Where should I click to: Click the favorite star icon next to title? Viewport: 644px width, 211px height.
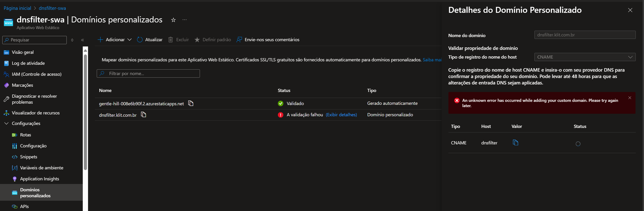pos(173,20)
